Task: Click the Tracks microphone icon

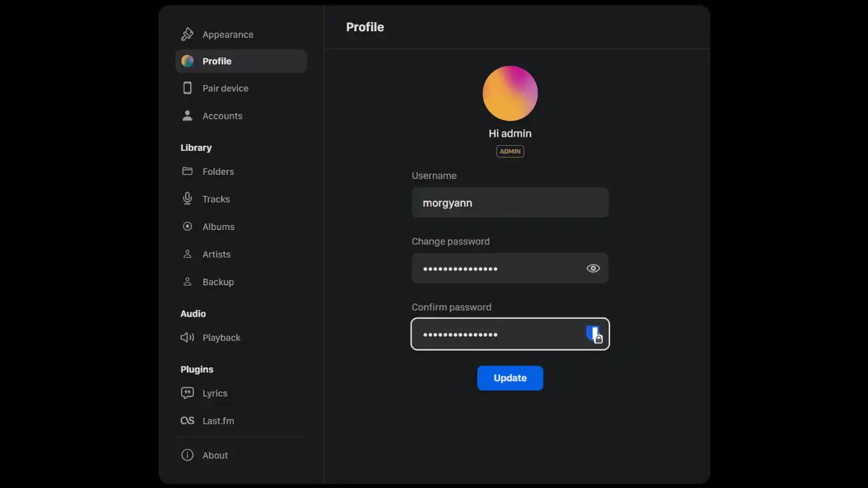Action: tap(187, 199)
